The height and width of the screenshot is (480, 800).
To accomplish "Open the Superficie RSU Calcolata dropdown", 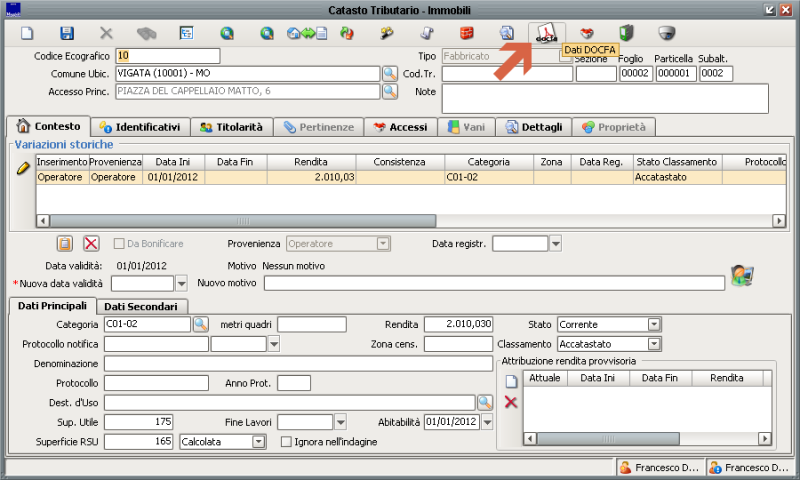I will click(x=258, y=441).
